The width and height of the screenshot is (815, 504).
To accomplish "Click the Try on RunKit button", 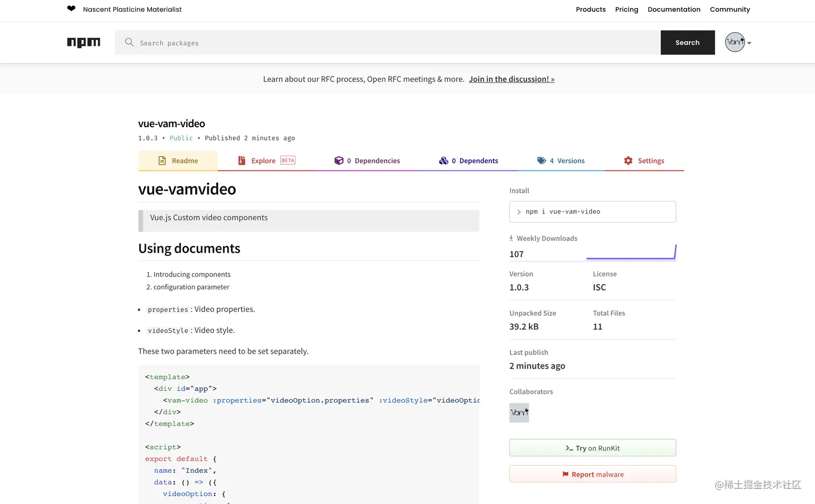I will (592, 448).
